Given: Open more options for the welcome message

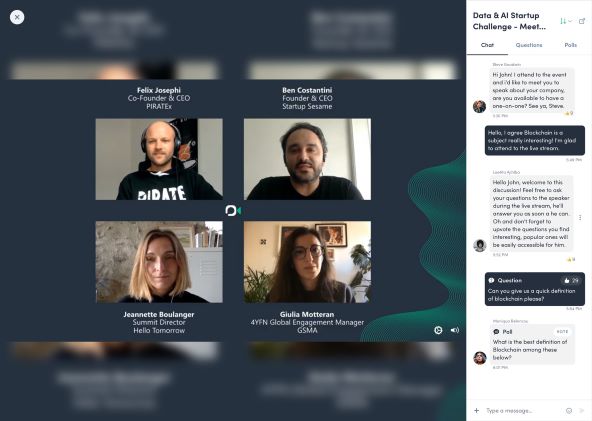Looking at the screenshot, I should [580, 217].
